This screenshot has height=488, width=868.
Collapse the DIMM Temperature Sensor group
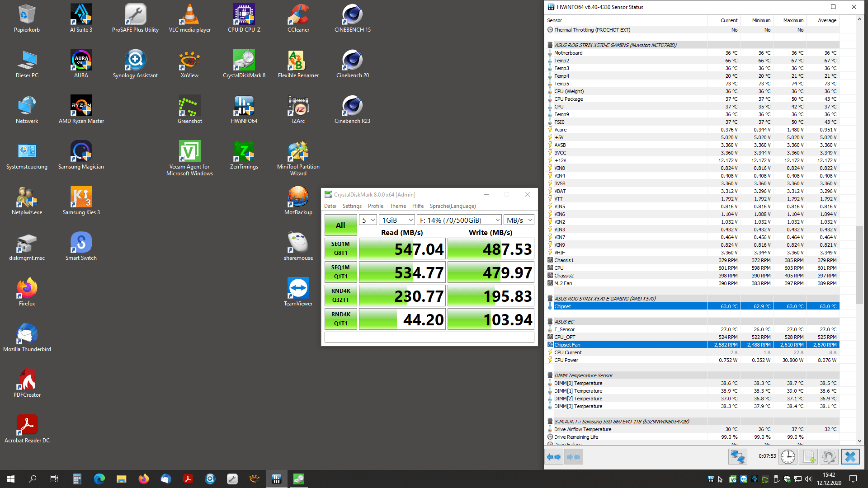[550, 375]
